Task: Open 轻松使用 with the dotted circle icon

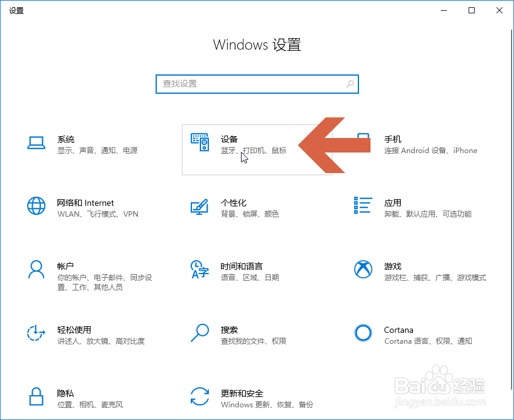Action: click(36, 333)
